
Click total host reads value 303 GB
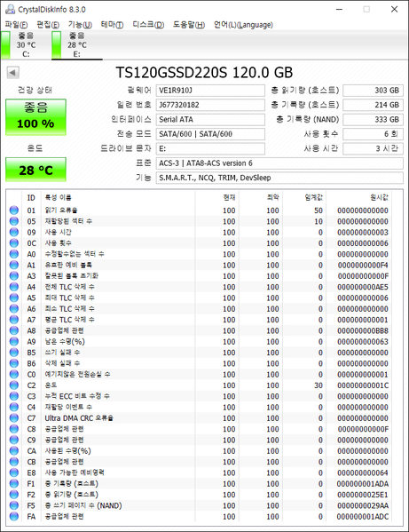374,91
